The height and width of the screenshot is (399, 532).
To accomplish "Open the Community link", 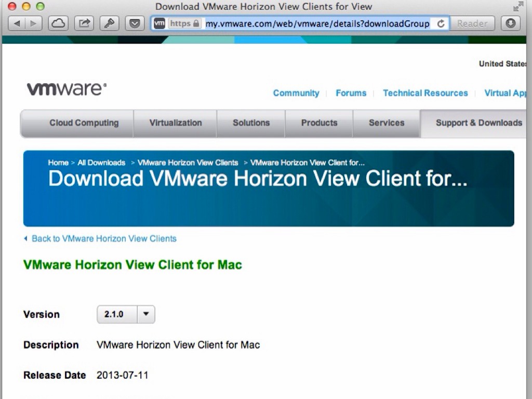I will click(296, 93).
